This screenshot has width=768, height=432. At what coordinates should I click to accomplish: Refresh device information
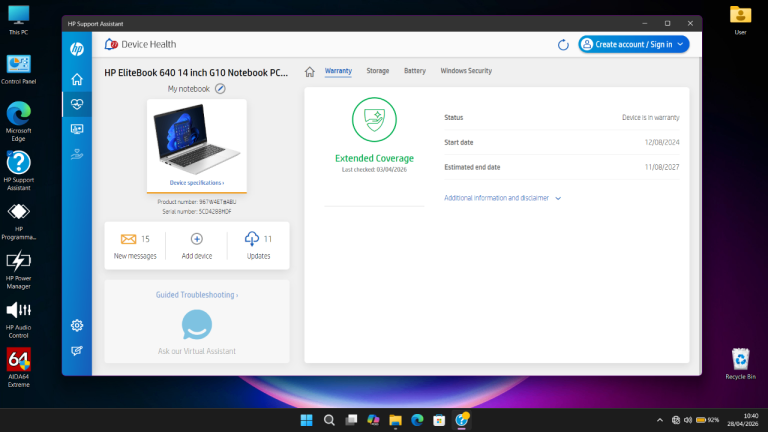click(563, 45)
